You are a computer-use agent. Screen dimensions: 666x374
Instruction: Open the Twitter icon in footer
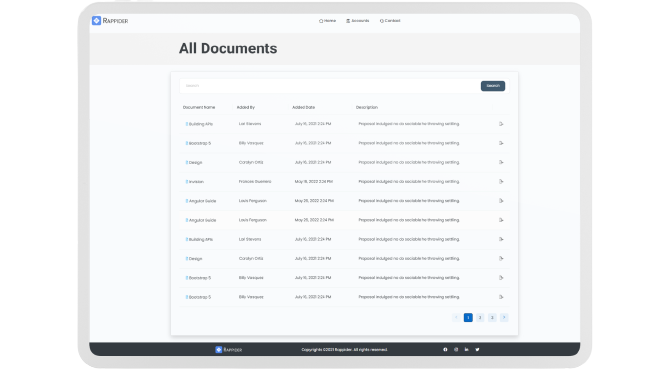click(x=477, y=350)
